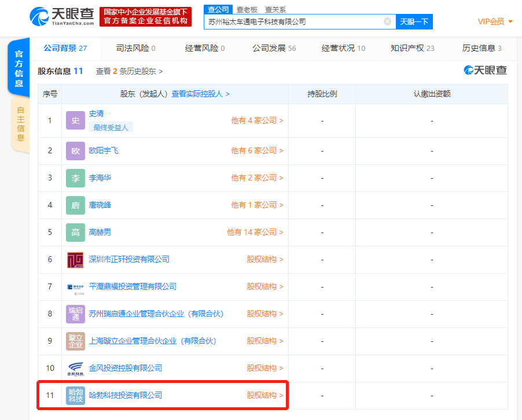This screenshot has height=420, width=522.
Task: Select the 序号 column header
Action: [x=50, y=94]
